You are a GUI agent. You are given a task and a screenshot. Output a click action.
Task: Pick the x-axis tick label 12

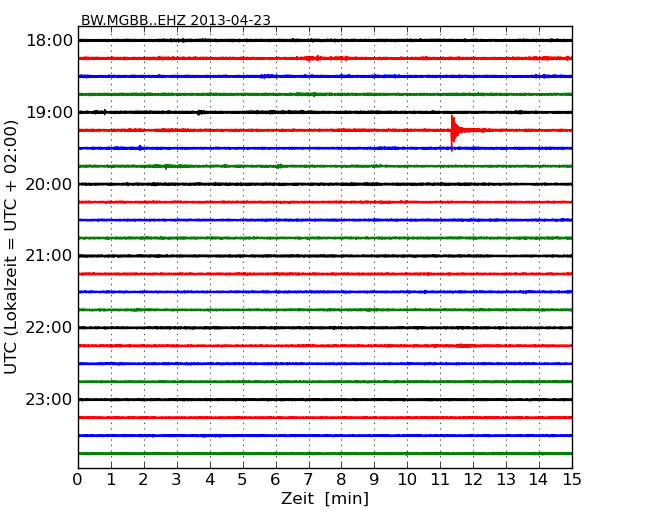click(x=473, y=480)
